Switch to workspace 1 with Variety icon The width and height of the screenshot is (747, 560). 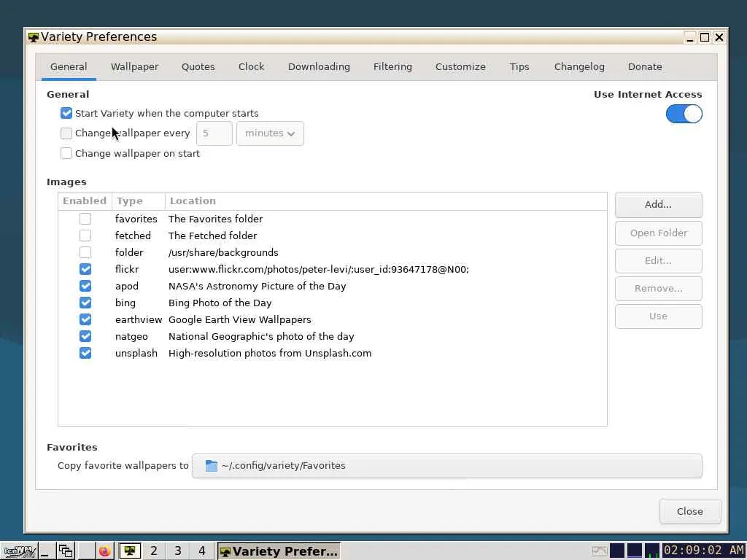[129, 551]
